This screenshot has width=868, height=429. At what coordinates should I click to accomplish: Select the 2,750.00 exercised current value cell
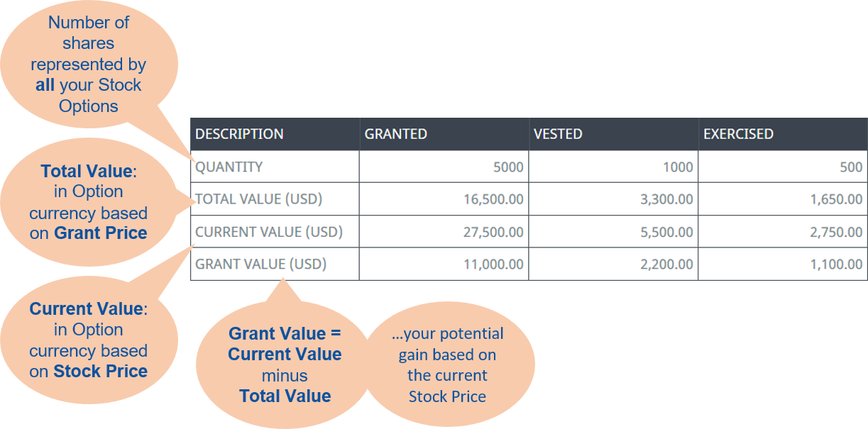coord(836,232)
